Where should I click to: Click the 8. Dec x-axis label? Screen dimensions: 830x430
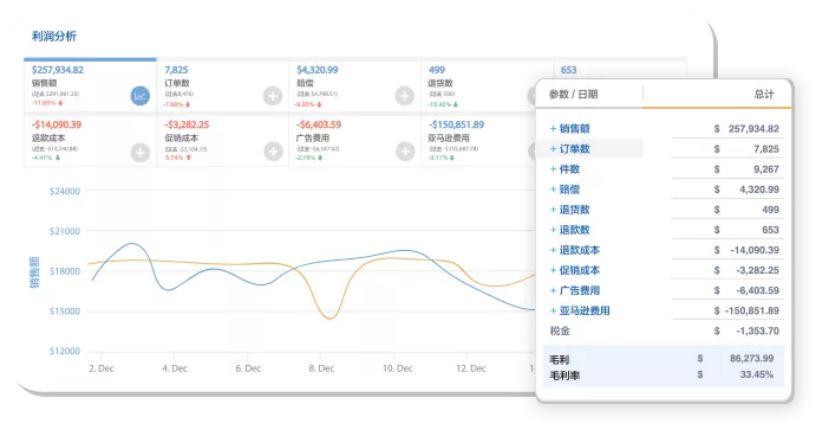click(322, 368)
